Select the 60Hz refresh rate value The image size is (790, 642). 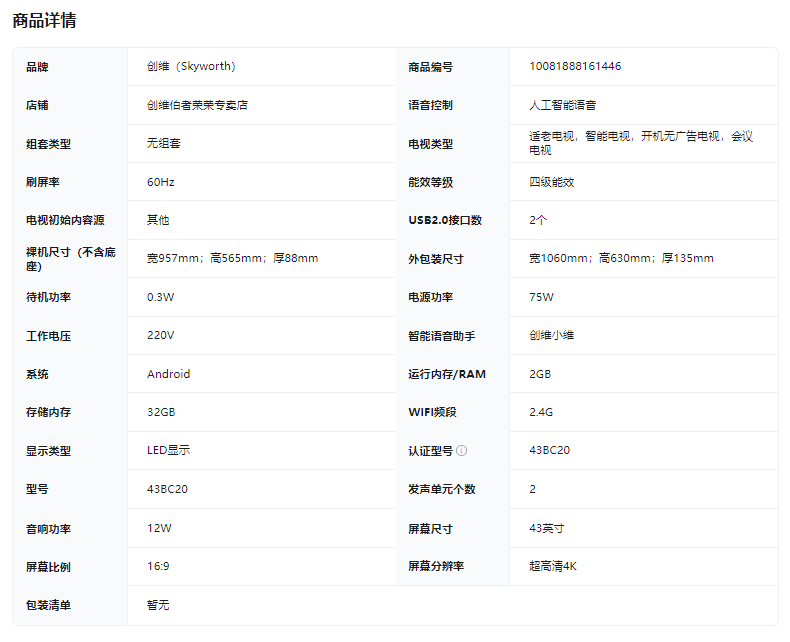click(161, 182)
